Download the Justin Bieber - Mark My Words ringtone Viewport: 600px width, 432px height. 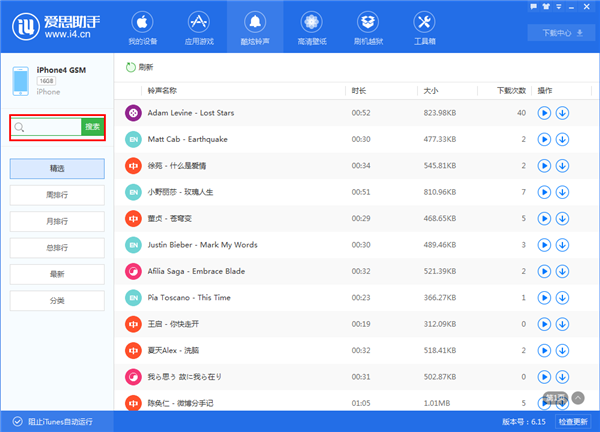pos(562,244)
